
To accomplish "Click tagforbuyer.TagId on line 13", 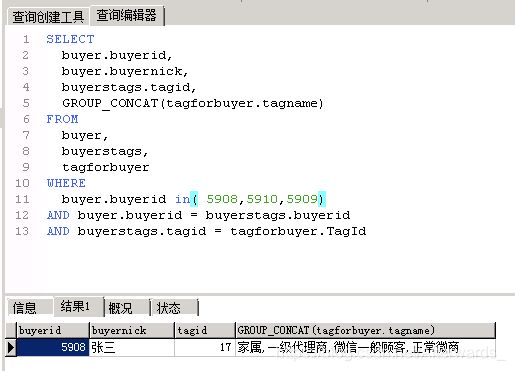I will 298,231.
